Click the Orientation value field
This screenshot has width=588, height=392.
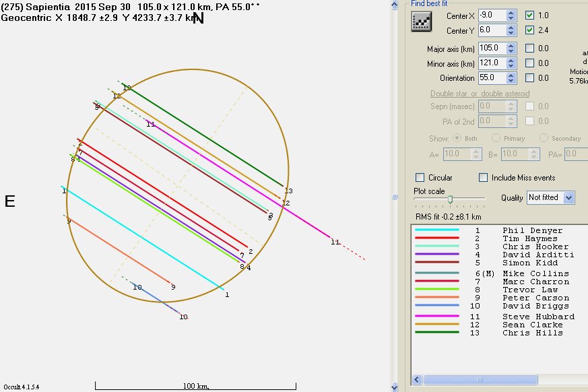click(491, 78)
